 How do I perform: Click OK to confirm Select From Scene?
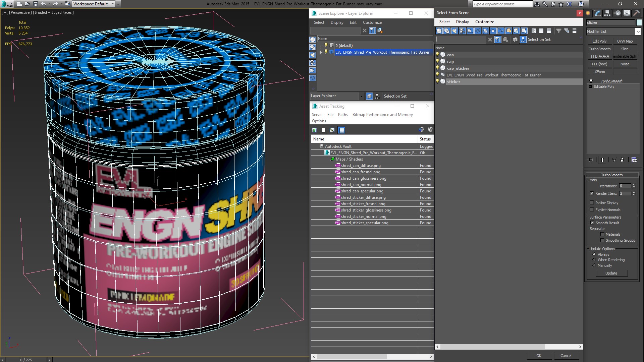[538, 355]
